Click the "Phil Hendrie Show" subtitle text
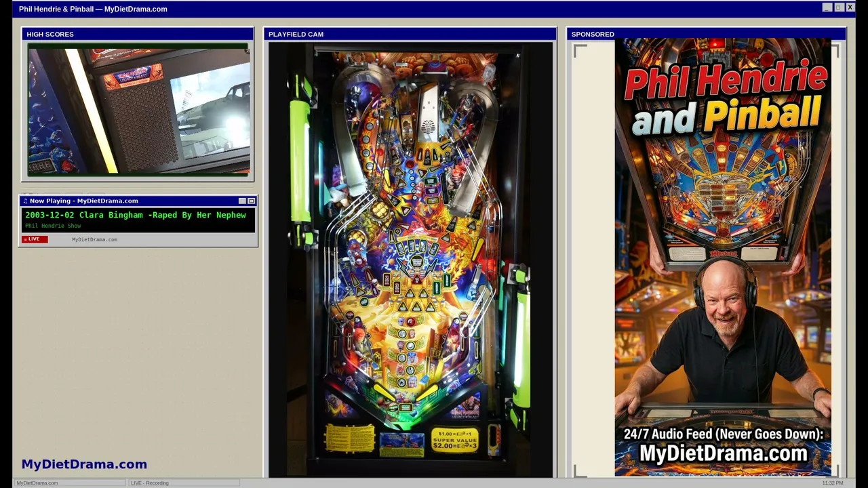 point(53,226)
